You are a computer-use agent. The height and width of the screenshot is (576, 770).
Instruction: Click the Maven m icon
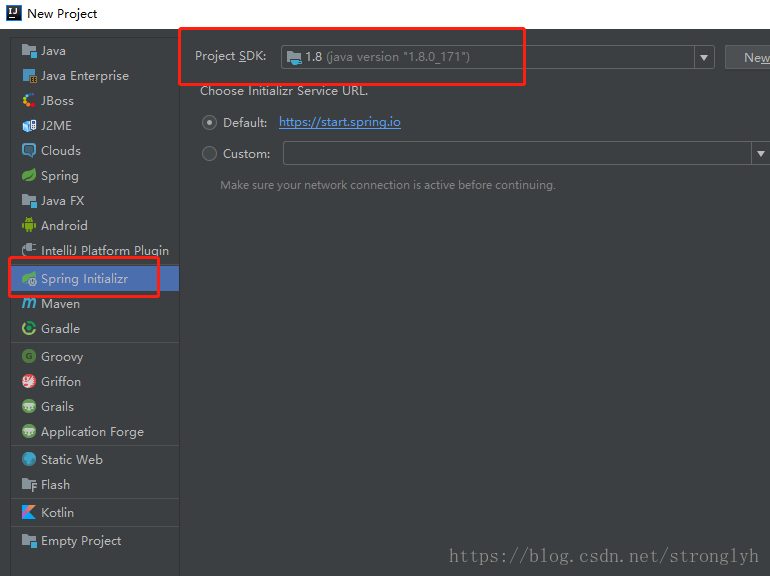tap(29, 303)
